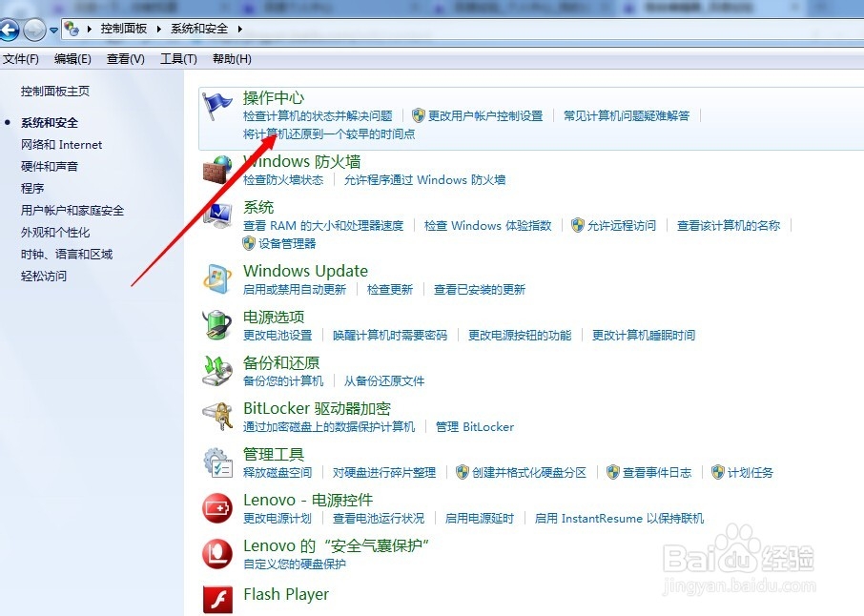Click 查看 RAM 的大小和处理器速度 link
864x616 pixels.
tap(323, 225)
